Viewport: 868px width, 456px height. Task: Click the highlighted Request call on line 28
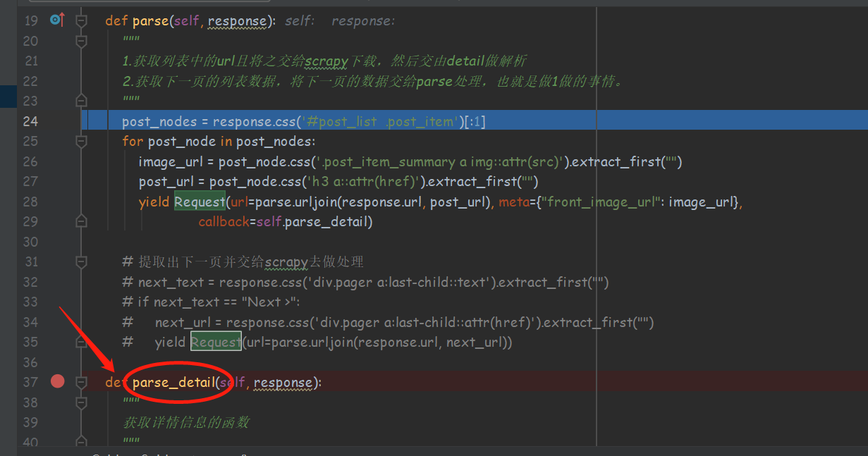200,202
